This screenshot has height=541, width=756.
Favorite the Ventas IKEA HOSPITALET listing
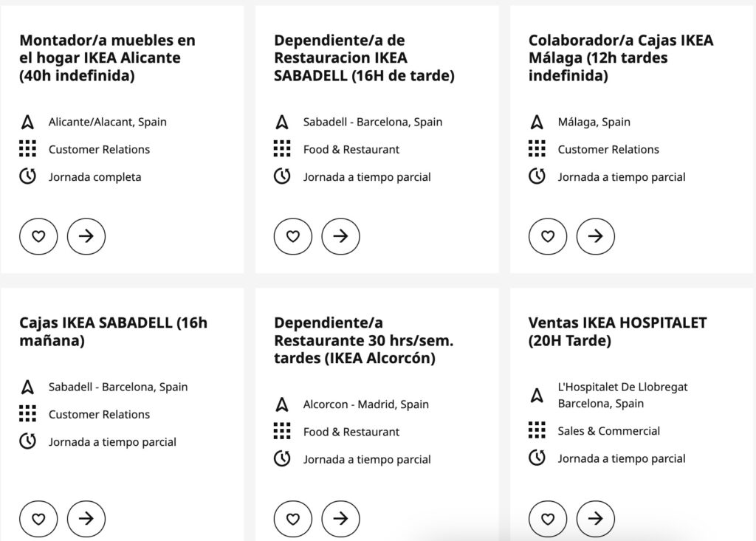point(548,519)
